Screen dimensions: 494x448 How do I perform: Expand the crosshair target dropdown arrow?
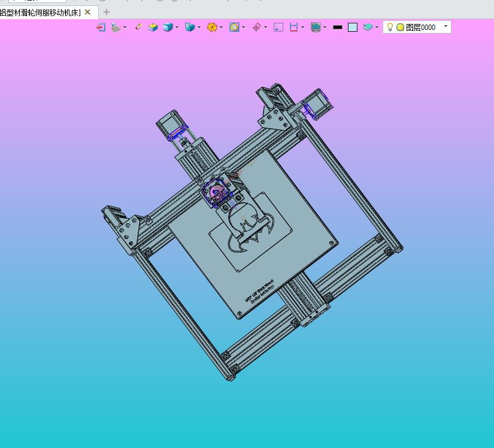click(x=266, y=28)
